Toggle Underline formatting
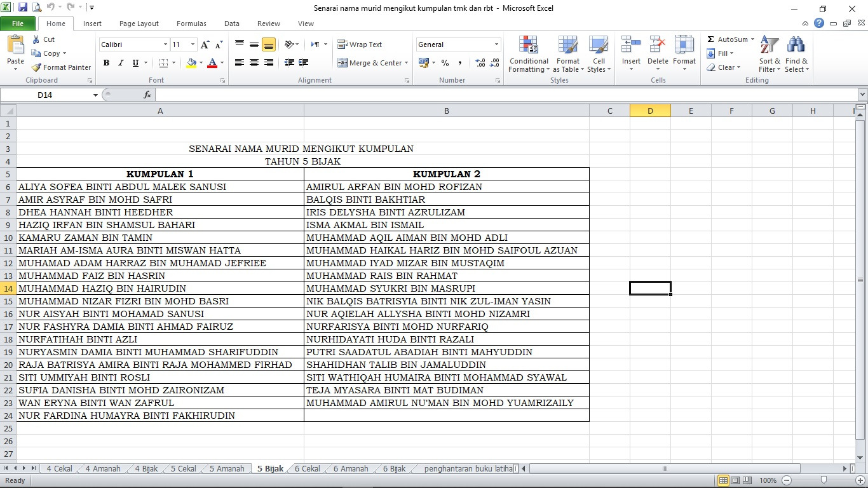The width and height of the screenshot is (868, 488). [135, 63]
